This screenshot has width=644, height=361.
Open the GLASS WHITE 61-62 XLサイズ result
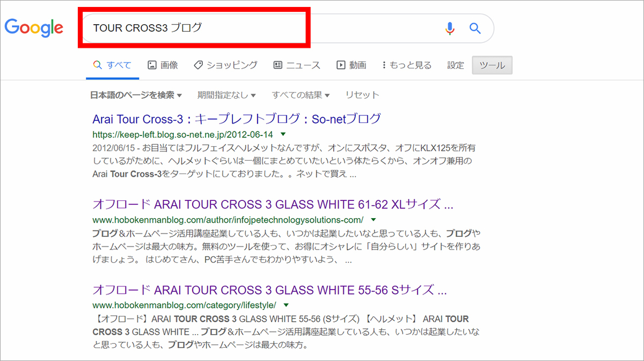click(273, 205)
